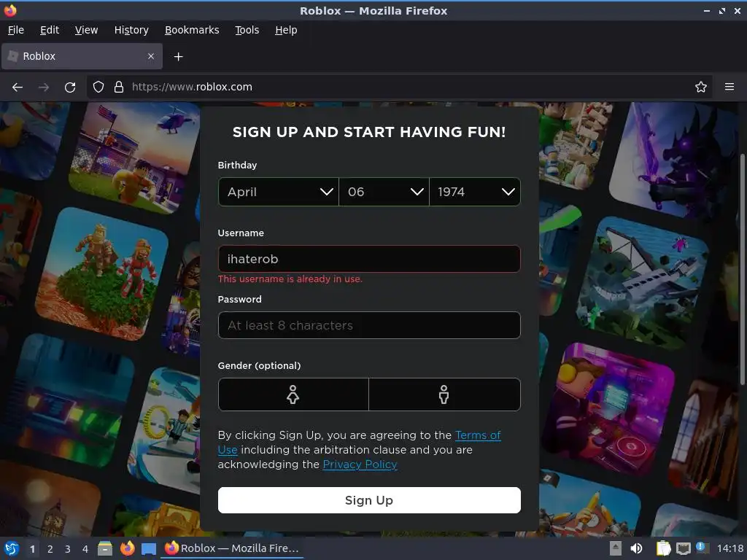
Task: Open the Edit menu
Action: (x=50, y=30)
